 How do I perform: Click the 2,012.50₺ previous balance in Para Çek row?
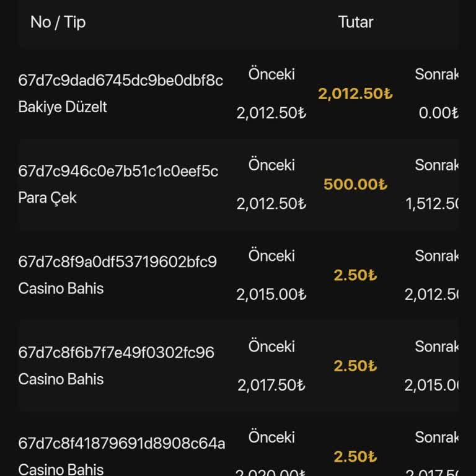(271, 204)
